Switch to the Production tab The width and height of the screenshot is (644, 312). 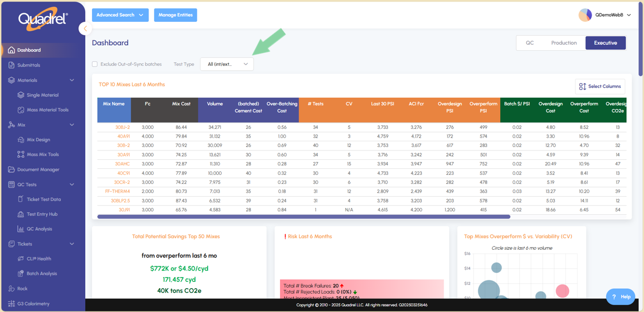[x=563, y=43]
